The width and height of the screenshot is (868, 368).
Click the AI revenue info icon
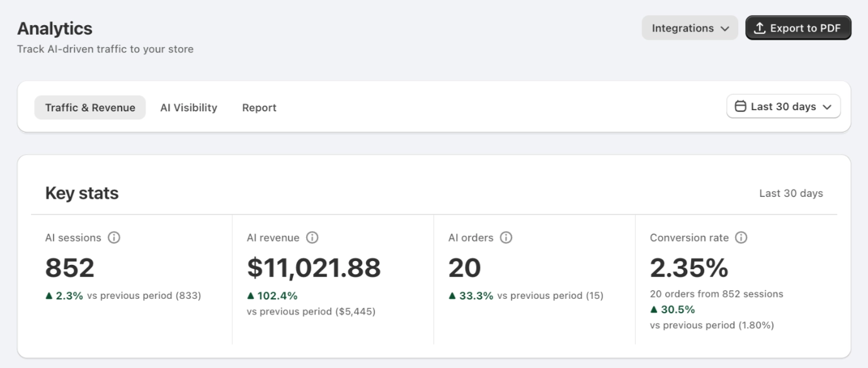coord(312,238)
